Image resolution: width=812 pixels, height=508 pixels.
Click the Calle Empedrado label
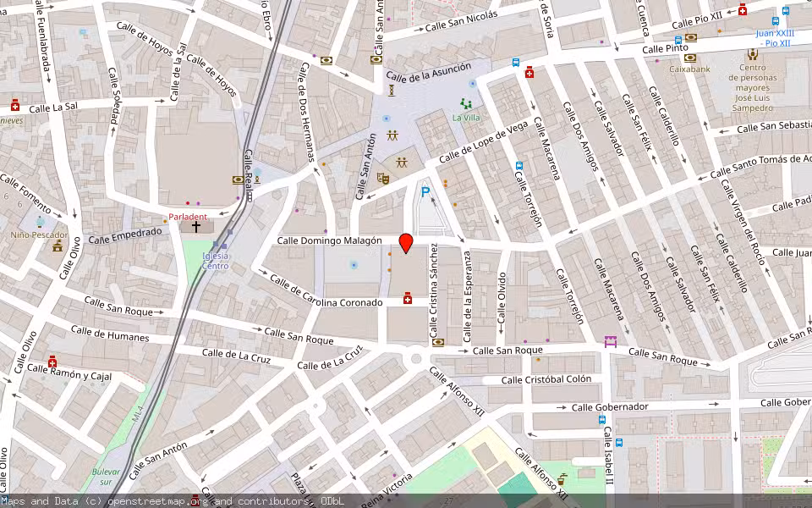click(125, 235)
